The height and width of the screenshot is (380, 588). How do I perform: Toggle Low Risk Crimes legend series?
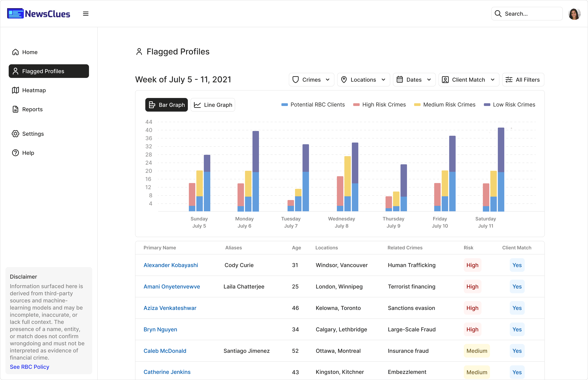509,105
